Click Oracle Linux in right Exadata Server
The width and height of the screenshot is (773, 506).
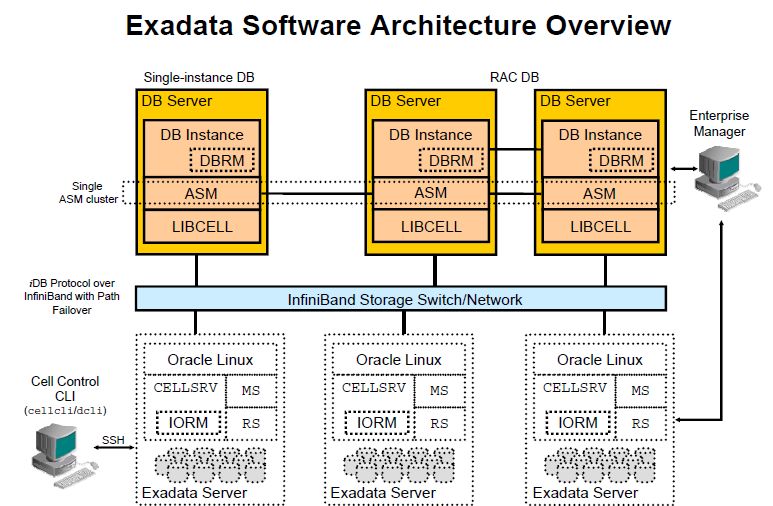click(600, 360)
